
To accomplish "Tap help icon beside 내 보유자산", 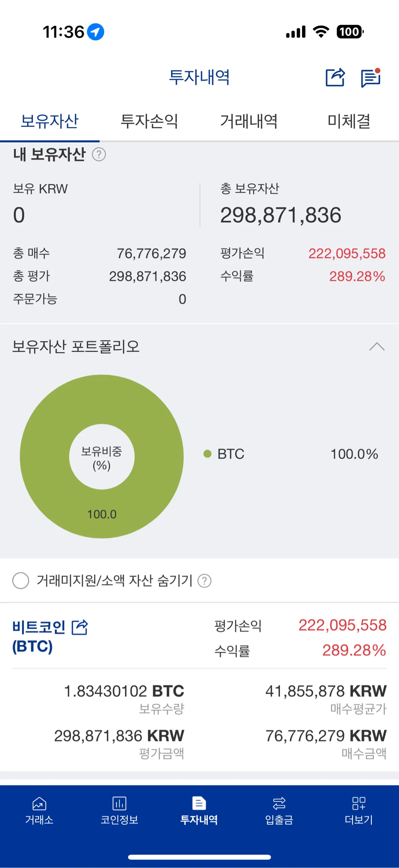I will (99, 155).
